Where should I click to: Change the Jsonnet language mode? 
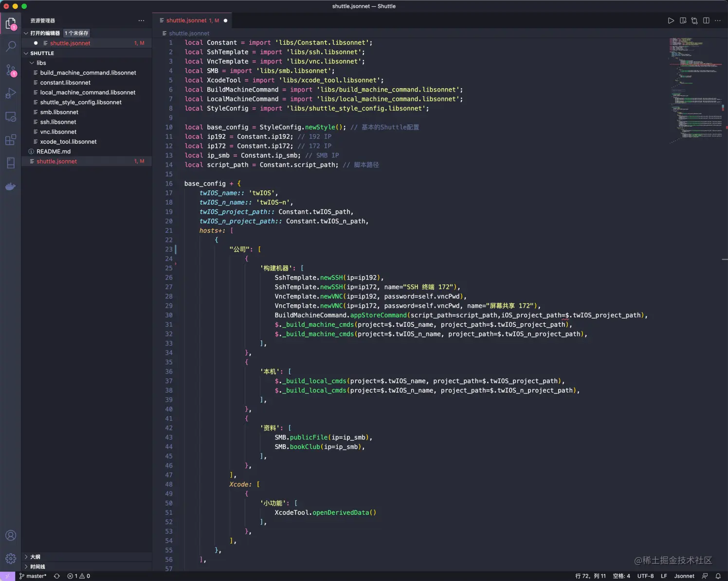click(x=684, y=576)
